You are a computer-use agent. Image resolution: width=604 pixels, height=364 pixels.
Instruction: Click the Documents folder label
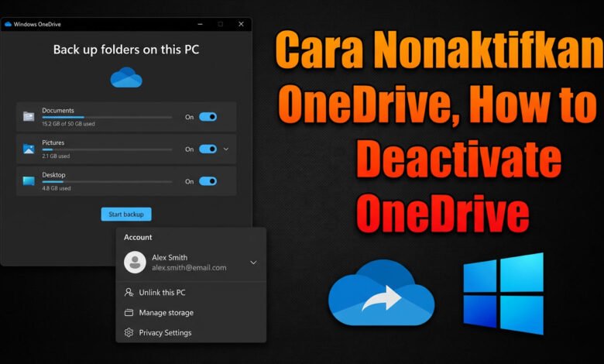(58, 111)
